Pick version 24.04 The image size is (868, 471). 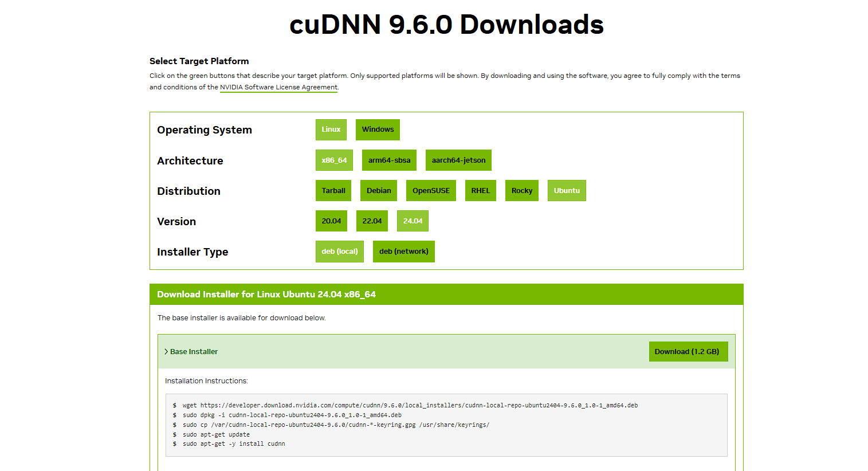click(413, 221)
